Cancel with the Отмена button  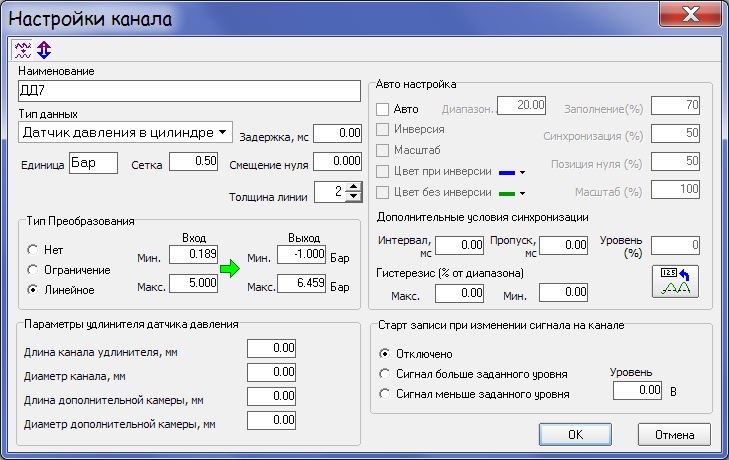tap(674, 434)
